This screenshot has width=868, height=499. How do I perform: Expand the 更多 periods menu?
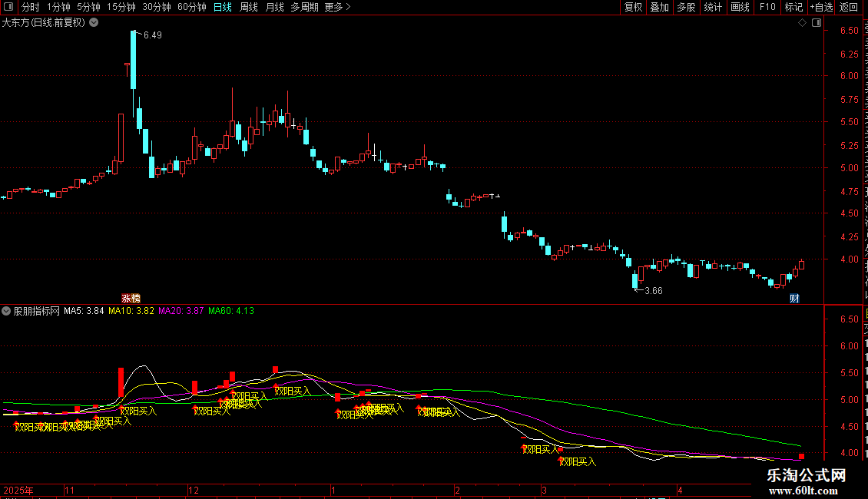[337, 7]
